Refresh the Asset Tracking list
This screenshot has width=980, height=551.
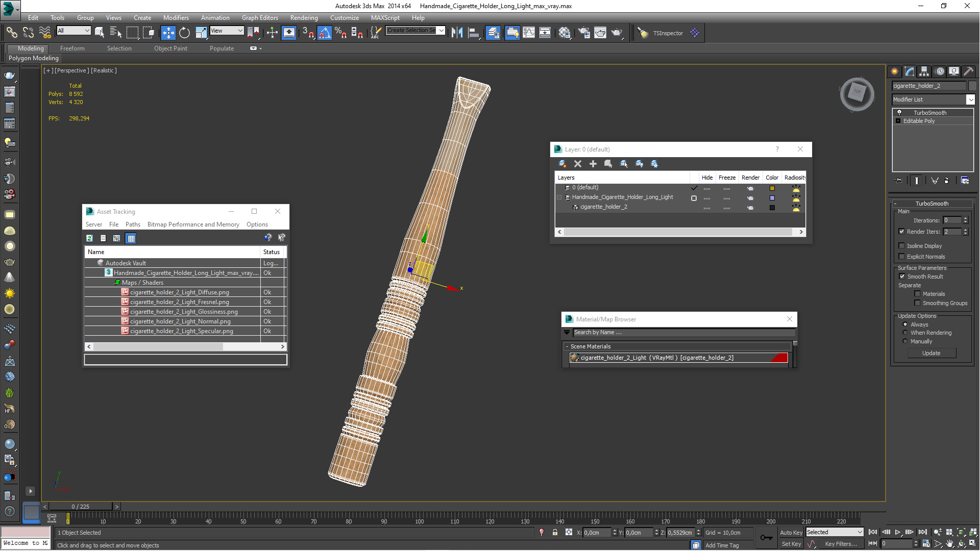[89, 238]
